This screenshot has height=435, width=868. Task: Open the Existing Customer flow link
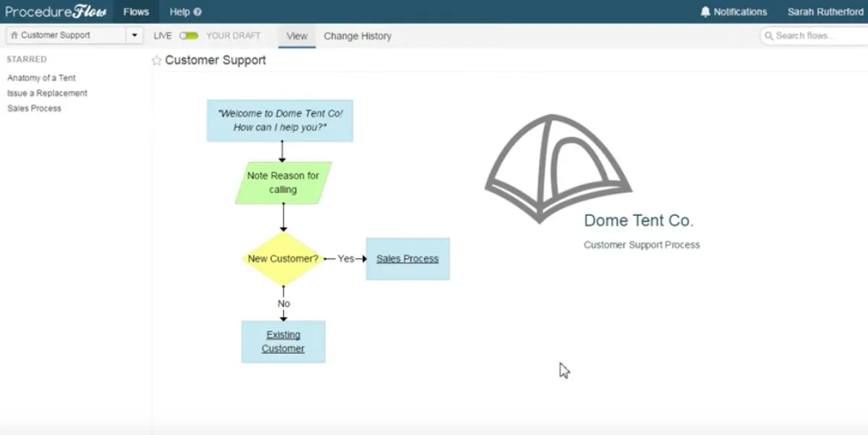[x=283, y=342]
